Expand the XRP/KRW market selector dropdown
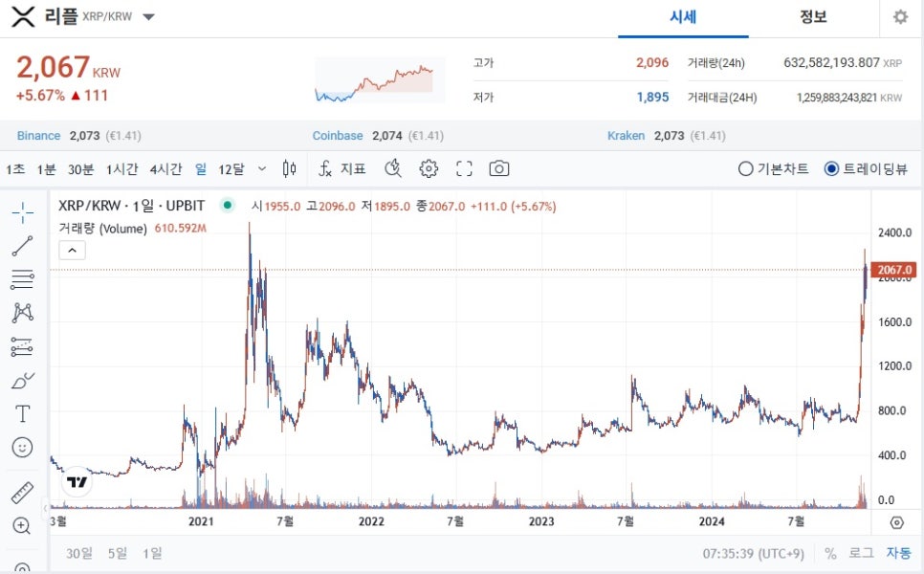The height and width of the screenshot is (574, 924). click(x=148, y=17)
